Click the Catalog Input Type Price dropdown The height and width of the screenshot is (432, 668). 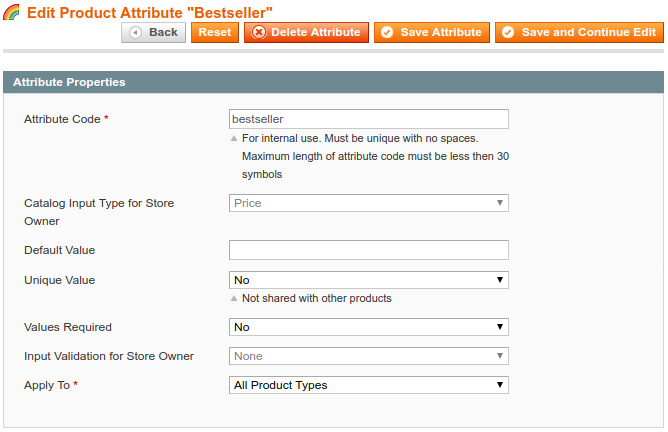(x=368, y=203)
